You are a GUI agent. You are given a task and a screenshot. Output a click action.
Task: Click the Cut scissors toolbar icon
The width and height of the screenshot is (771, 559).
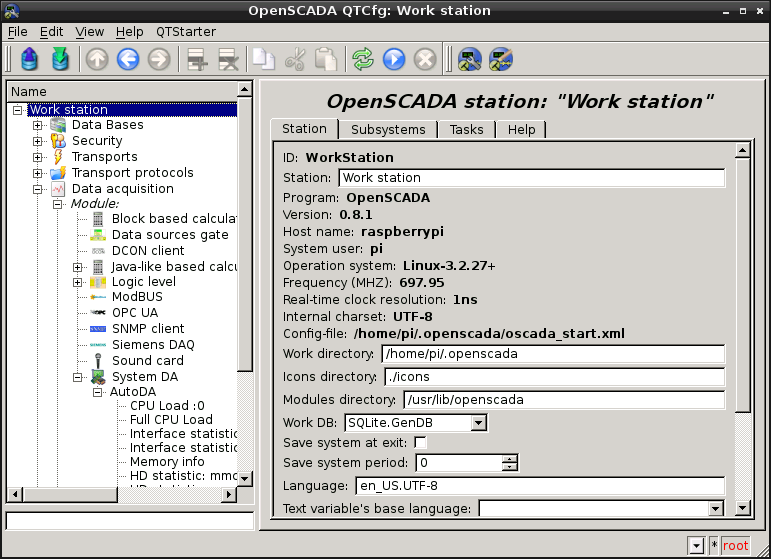[295, 59]
